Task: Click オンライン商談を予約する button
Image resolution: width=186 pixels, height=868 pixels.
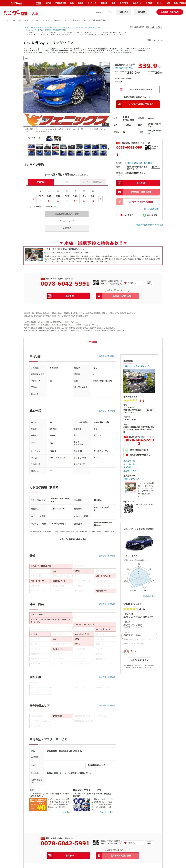Action: pyautogui.click(x=138, y=104)
